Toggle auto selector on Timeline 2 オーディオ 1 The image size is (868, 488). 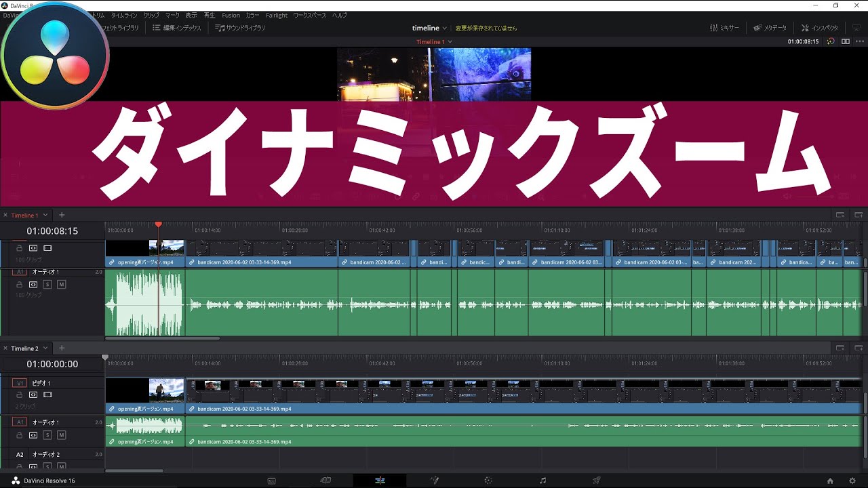click(33, 435)
